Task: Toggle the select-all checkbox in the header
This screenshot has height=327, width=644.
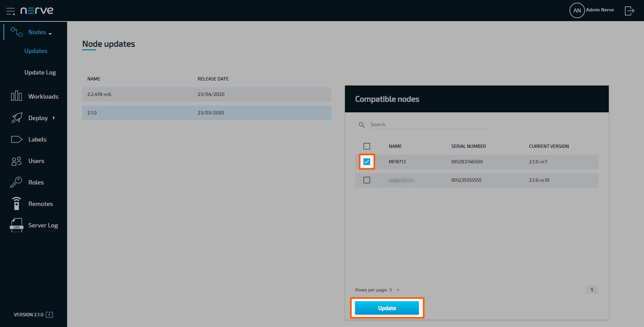Action: click(366, 146)
